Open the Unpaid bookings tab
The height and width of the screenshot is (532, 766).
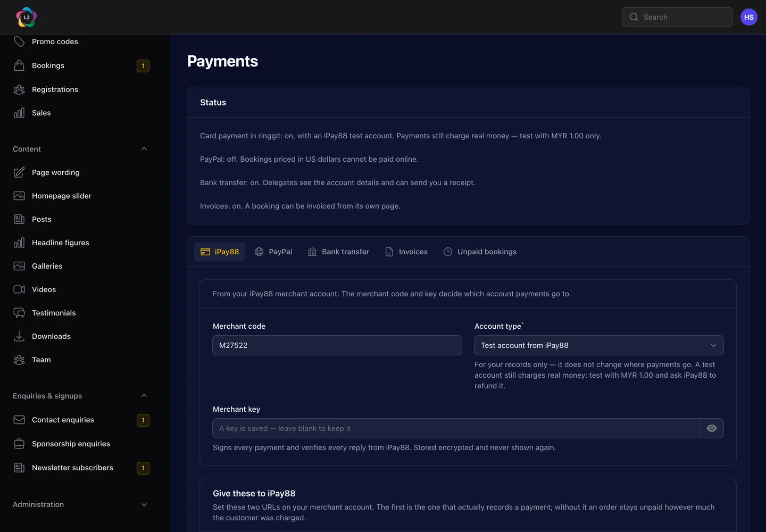point(480,252)
